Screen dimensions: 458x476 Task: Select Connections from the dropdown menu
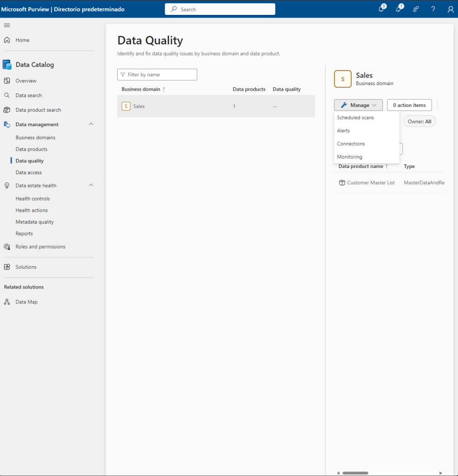[351, 144]
